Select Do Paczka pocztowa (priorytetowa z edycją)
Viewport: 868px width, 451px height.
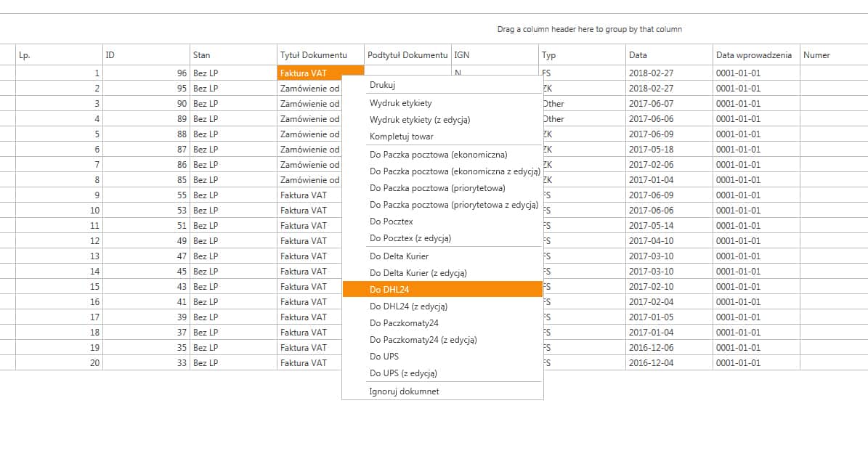pyautogui.click(x=442, y=204)
